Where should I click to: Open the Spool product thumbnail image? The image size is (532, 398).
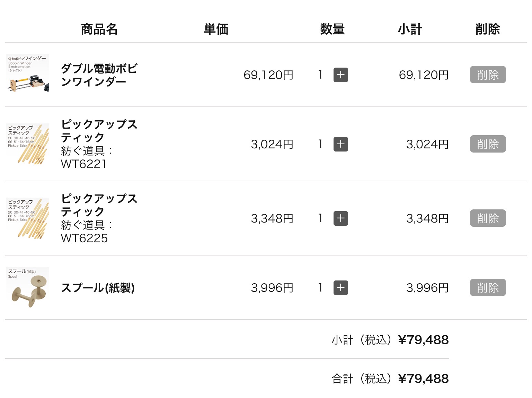click(28, 288)
